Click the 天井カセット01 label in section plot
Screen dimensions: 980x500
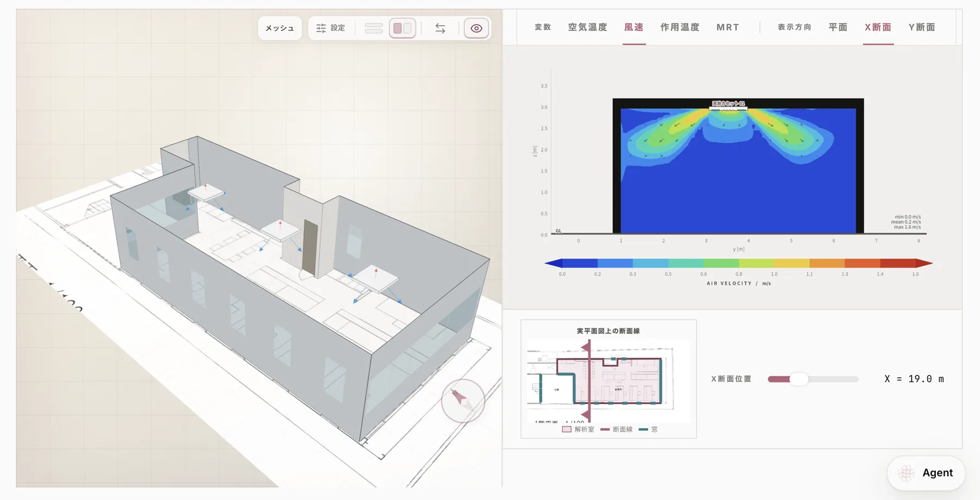click(x=728, y=103)
